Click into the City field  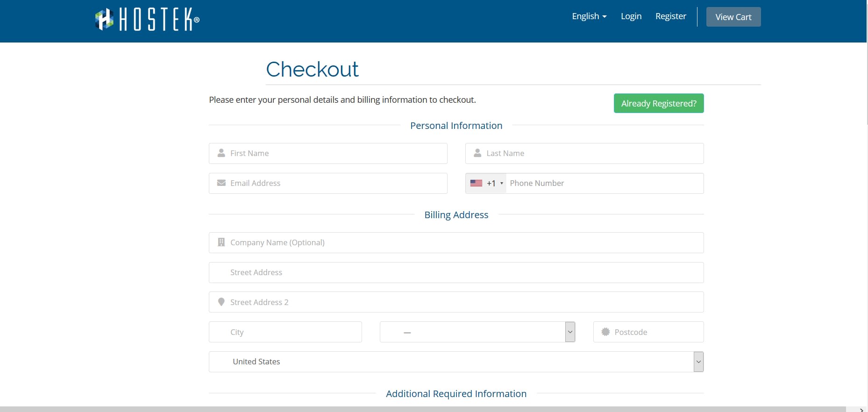tap(285, 332)
